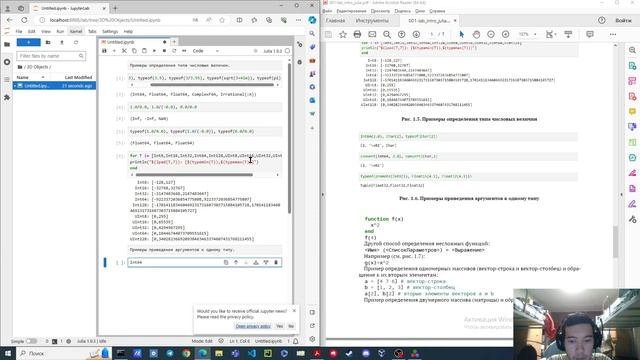This screenshot has height=360, width=640.
Task: Sort the file list by Last Modified
Action: pyautogui.click(x=78, y=77)
